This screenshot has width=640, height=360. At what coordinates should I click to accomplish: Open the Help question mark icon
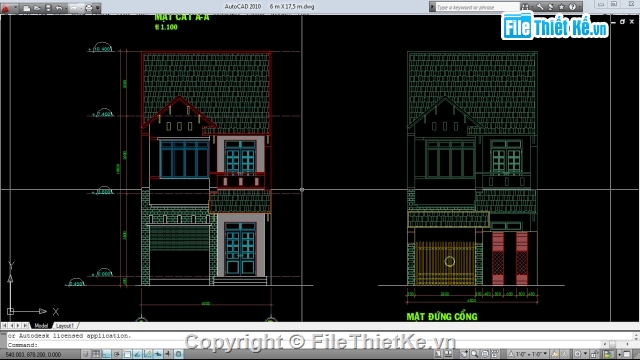[572, 7]
